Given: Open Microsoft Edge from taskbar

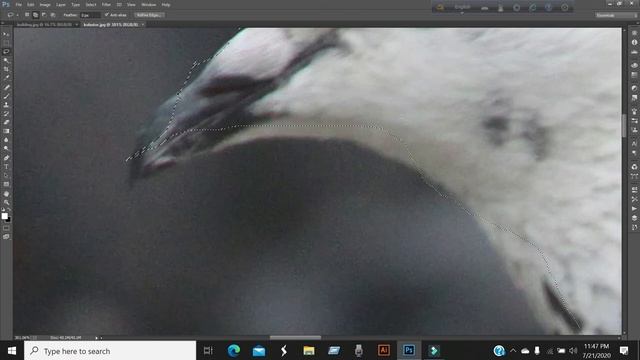Looking at the screenshot, I should (233, 351).
